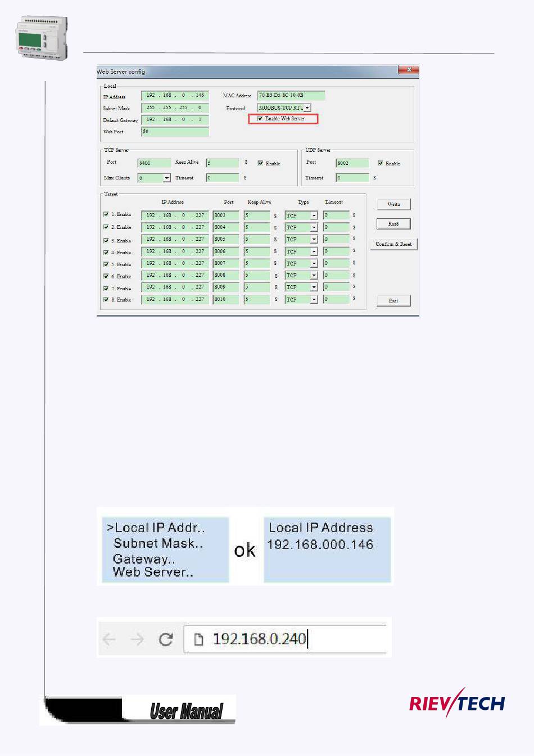Click the Exit button

pos(393,300)
